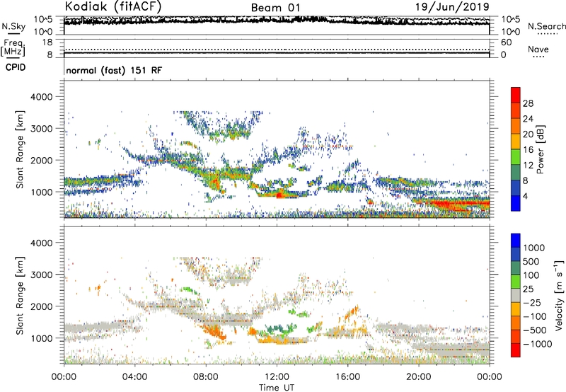Click the '500' velocity colorbar tick
The width and height of the screenshot is (566, 392).
pyautogui.click(x=531, y=261)
